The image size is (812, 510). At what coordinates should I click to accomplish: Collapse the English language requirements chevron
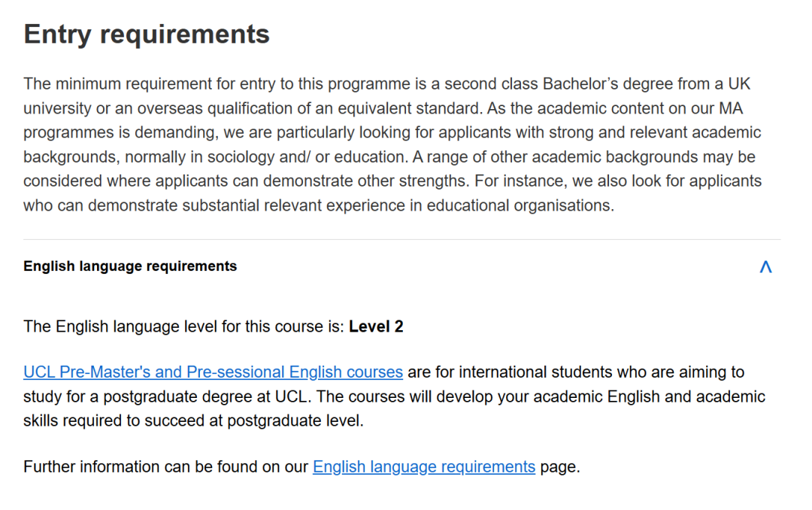point(765,266)
